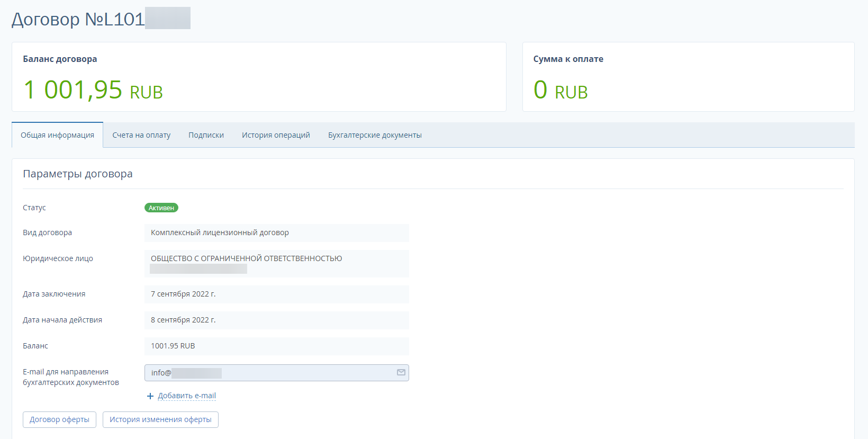
Task: Click the 1 001,95 RUB balance amount
Action: click(x=93, y=89)
